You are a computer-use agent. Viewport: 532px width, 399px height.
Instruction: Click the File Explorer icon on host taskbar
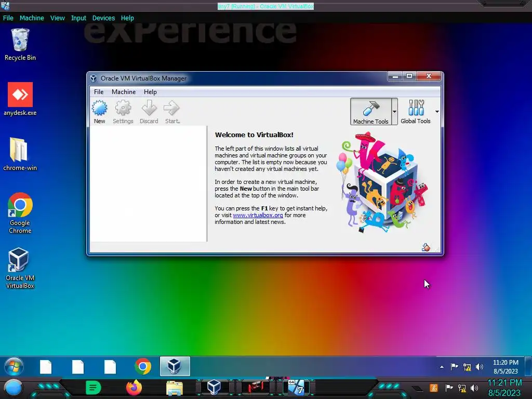pyautogui.click(x=175, y=388)
